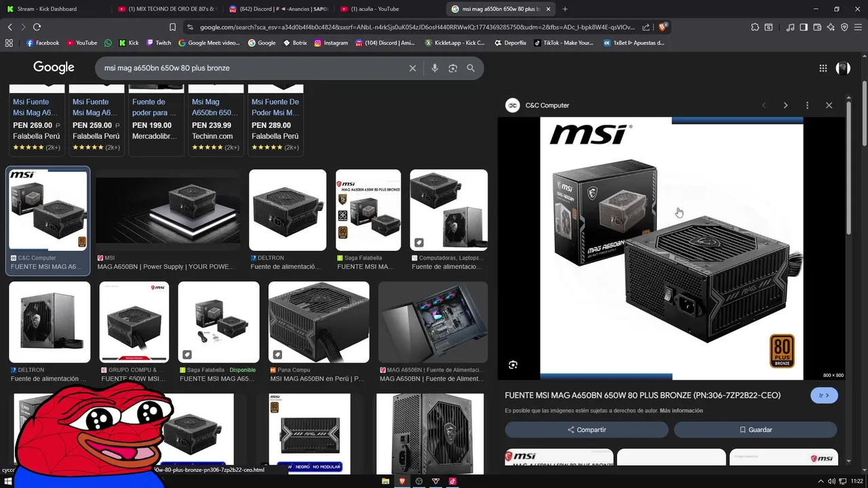Open TikTok - Make Your bookmark
Screen dimensions: 868x488
click(x=564, y=43)
